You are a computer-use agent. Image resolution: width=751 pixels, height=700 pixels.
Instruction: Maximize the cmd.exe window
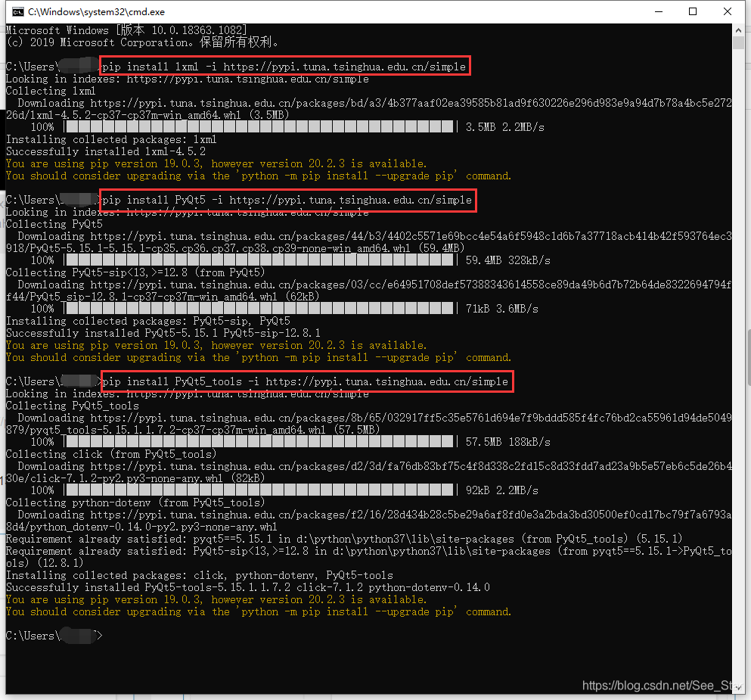[693, 11]
